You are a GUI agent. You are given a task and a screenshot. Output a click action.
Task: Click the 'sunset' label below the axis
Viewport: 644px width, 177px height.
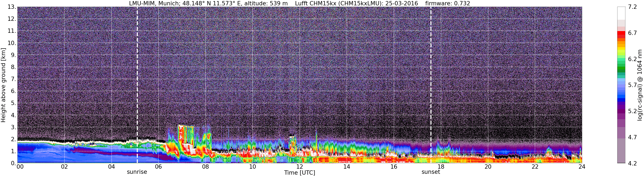click(431, 172)
